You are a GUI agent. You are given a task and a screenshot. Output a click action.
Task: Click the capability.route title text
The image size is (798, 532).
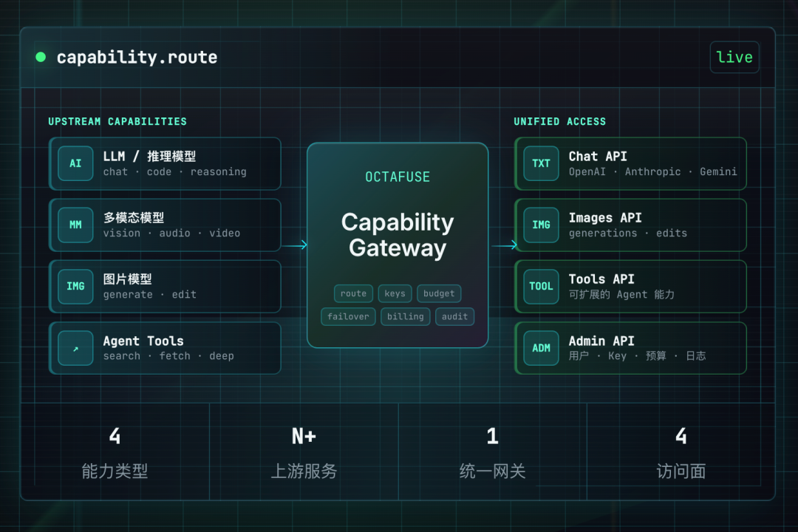point(137,57)
